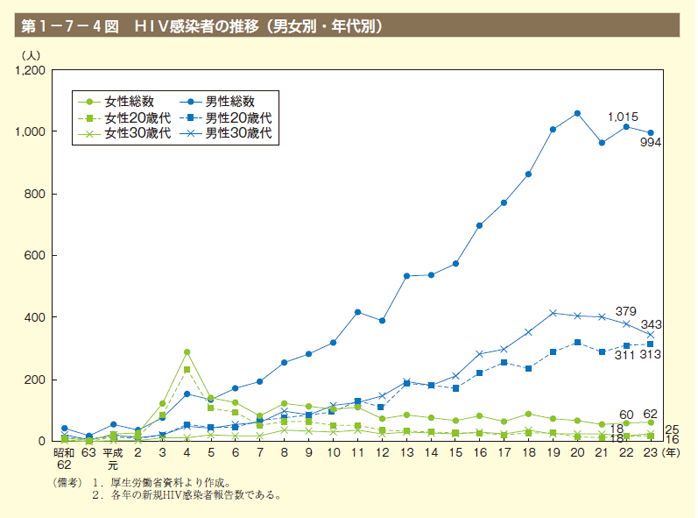Viewport: 698px width, 518px height.
Task: Click the (備考) label
Action: 68,482
